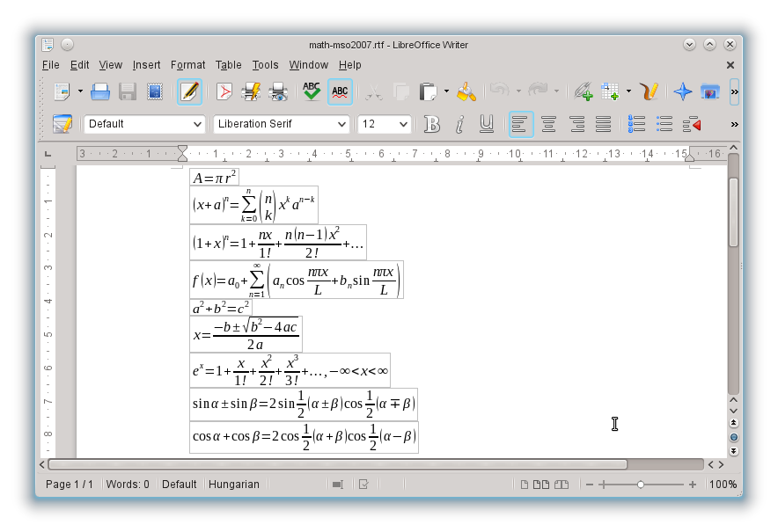Open the Gallery

pyautogui.click(x=710, y=91)
